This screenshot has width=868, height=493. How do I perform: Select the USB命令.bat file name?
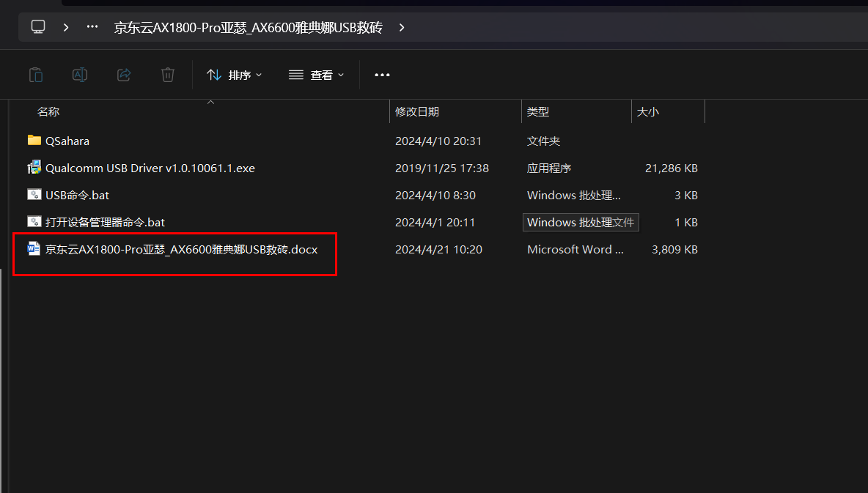coord(78,196)
